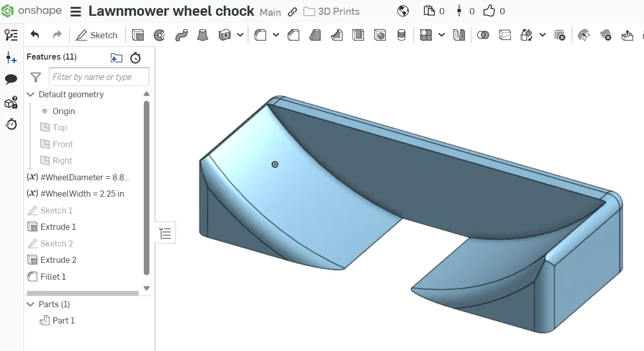Select the Rib tool
Image resolution: width=644 pixels, height=351 pixels.
(x=337, y=35)
